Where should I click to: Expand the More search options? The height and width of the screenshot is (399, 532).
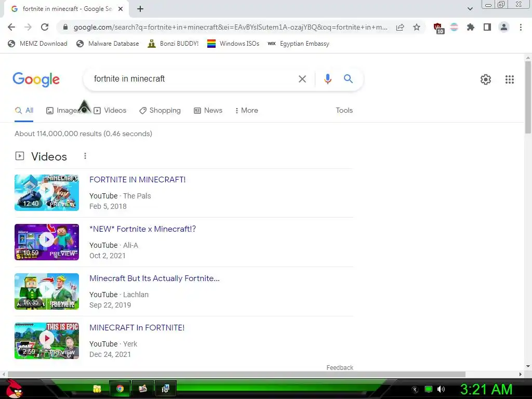[247, 110]
